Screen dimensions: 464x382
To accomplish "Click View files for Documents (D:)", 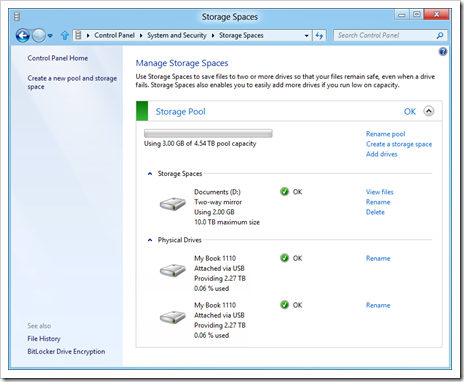I will pyautogui.click(x=380, y=192).
